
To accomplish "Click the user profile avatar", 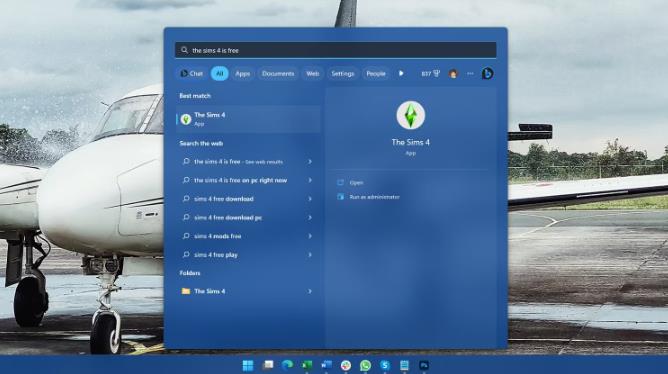I will point(453,74).
